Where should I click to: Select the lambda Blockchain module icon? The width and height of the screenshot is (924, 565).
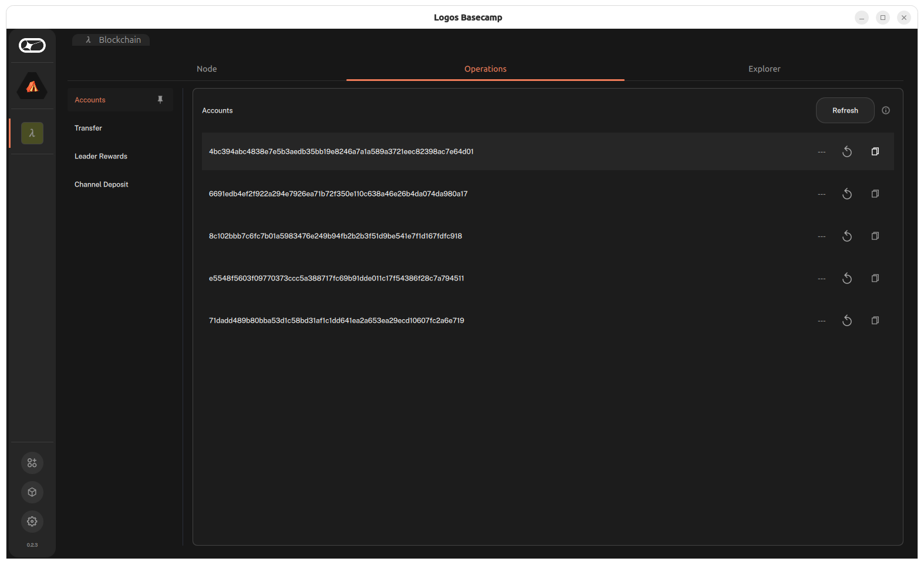pos(32,133)
